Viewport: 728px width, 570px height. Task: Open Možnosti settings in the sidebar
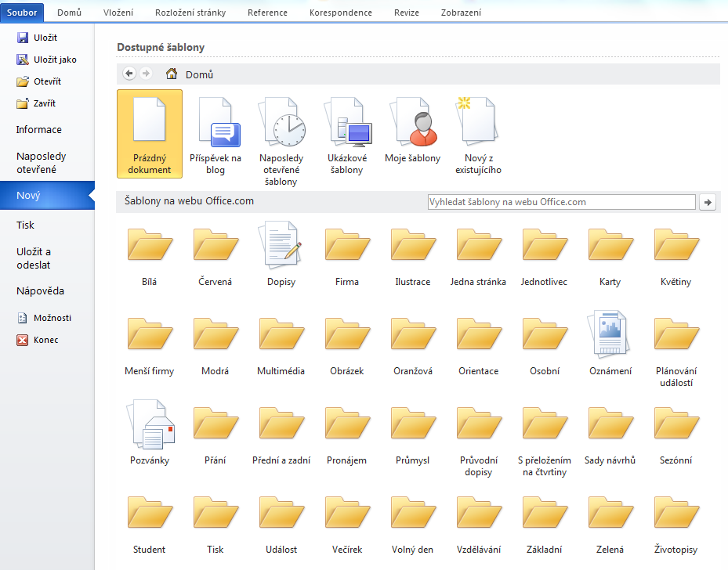(x=52, y=318)
